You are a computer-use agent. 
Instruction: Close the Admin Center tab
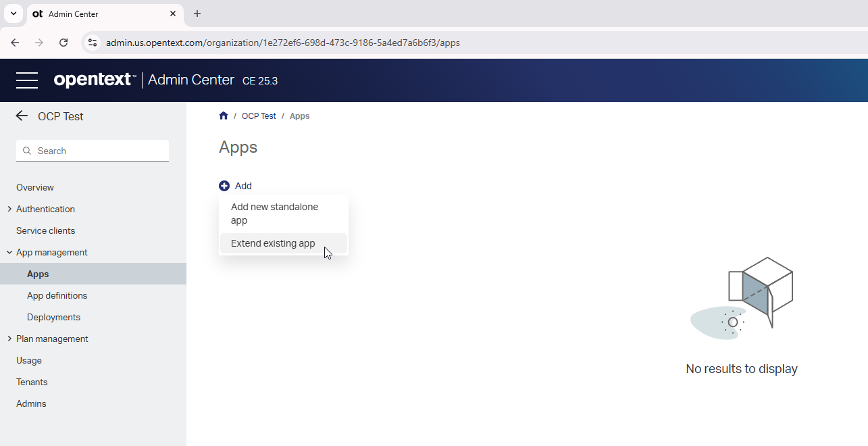(173, 14)
